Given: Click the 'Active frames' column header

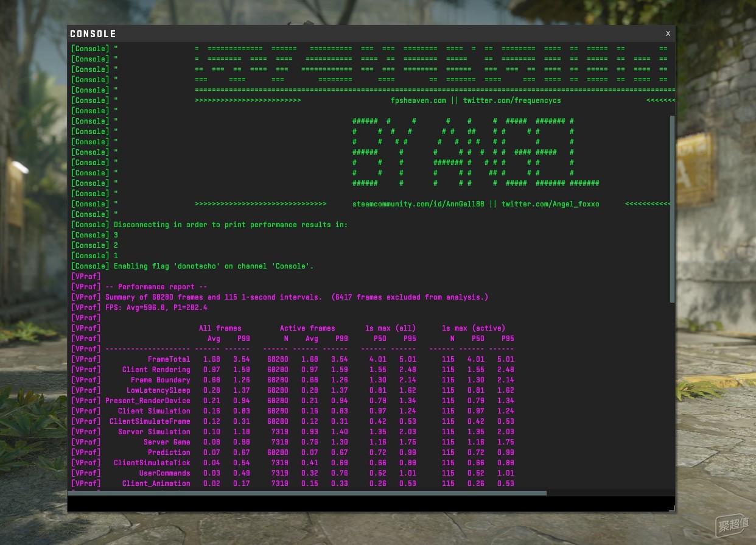Looking at the screenshot, I should pyautogui.click(x=307, y=328).
